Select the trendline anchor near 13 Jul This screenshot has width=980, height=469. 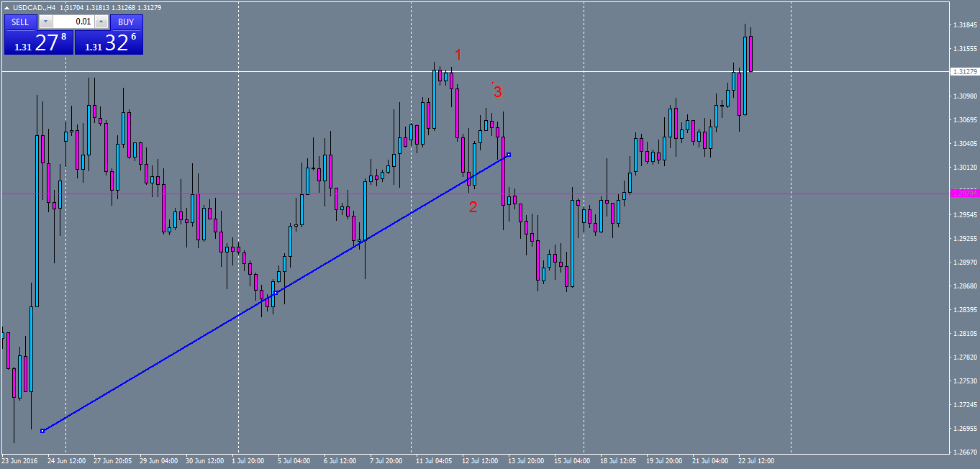[x=507, y=154]
